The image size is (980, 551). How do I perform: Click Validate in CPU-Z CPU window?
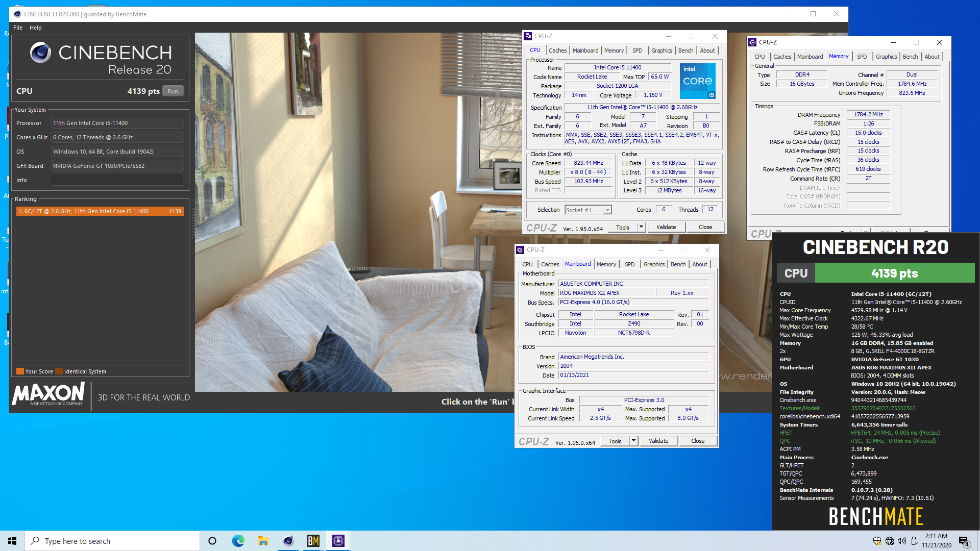666,227
